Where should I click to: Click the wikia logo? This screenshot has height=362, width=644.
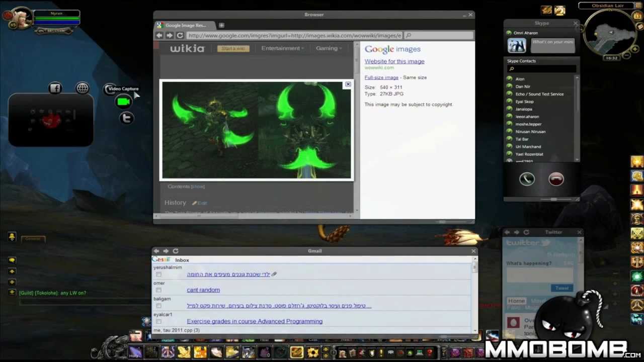pos(187,48)
